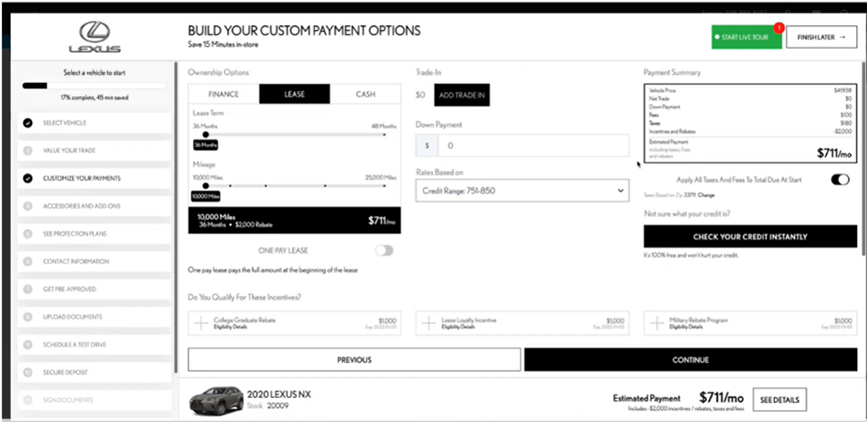
Task: Open College Graduate Rebate Eligibility Details
Action: pos(230,327)
